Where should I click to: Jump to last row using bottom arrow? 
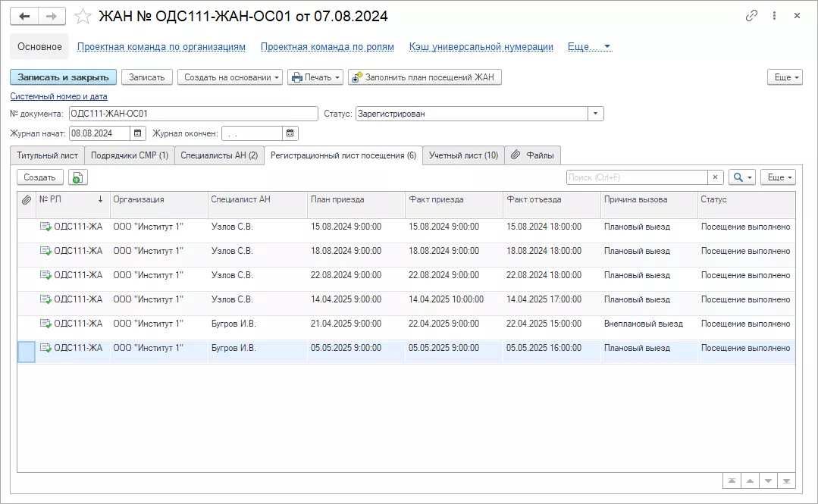pyautogui.click(x=787, y=481)
